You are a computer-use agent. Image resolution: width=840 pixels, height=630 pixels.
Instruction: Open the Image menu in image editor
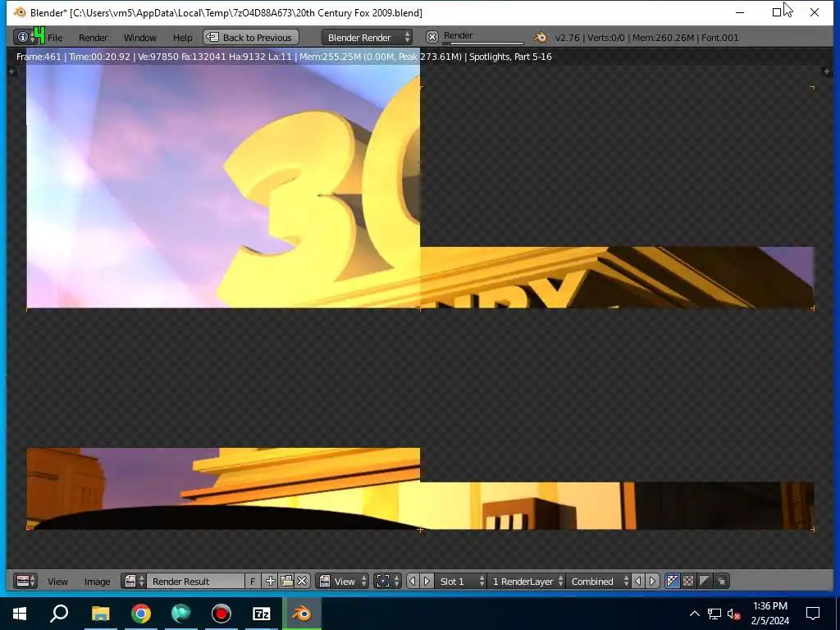(97, 582)
